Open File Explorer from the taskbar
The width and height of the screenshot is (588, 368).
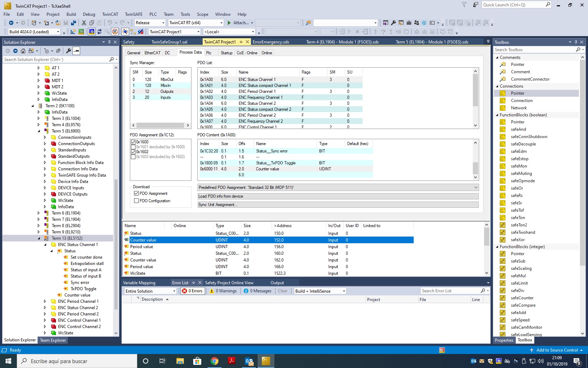click(x=180, y=361)
